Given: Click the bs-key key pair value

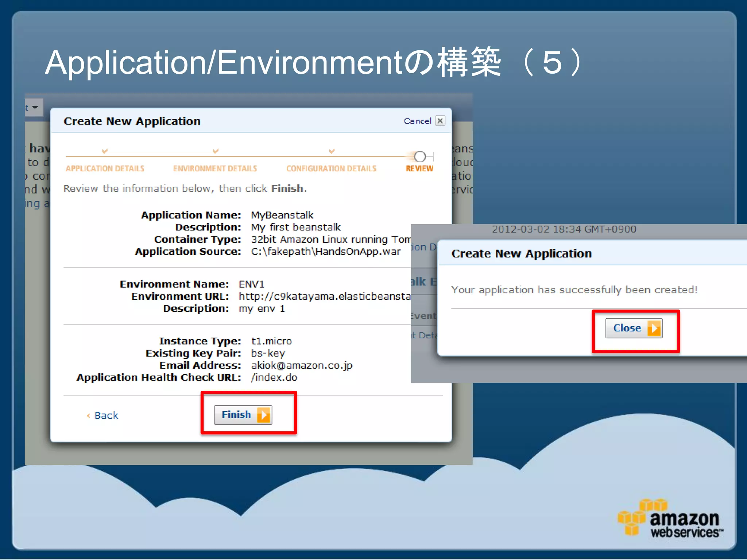Looking at the screenshot, I should [x=268, y=353].
